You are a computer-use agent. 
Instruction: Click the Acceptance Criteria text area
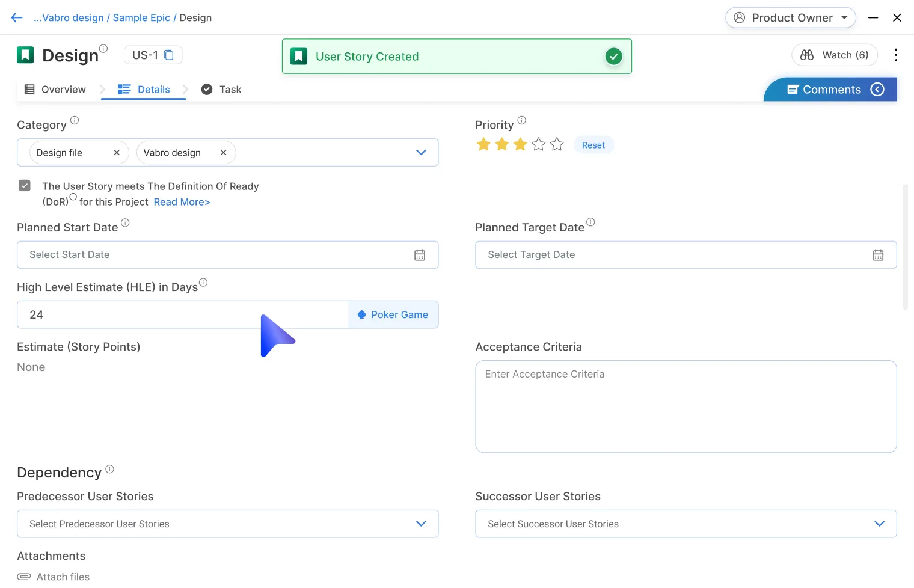tap(685, 406)
